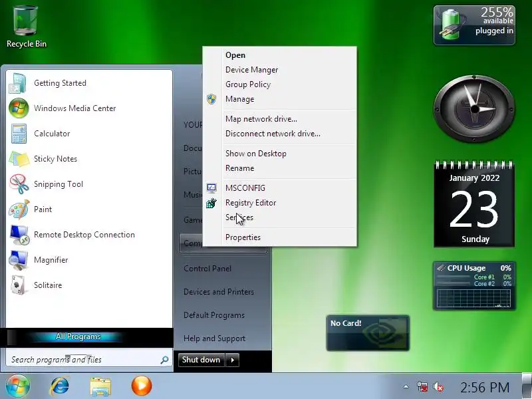Select Open in the context menu

pos(279,55)
